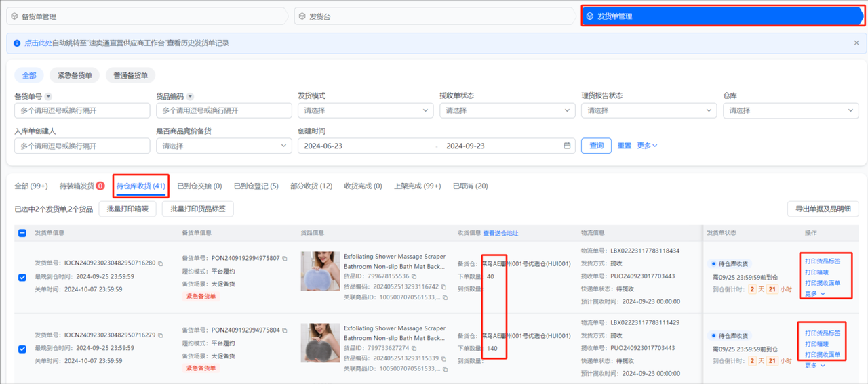
Task: Toggle the select-all checkbox in the table header
Action: pyautogui.click(x=22, y=233)
